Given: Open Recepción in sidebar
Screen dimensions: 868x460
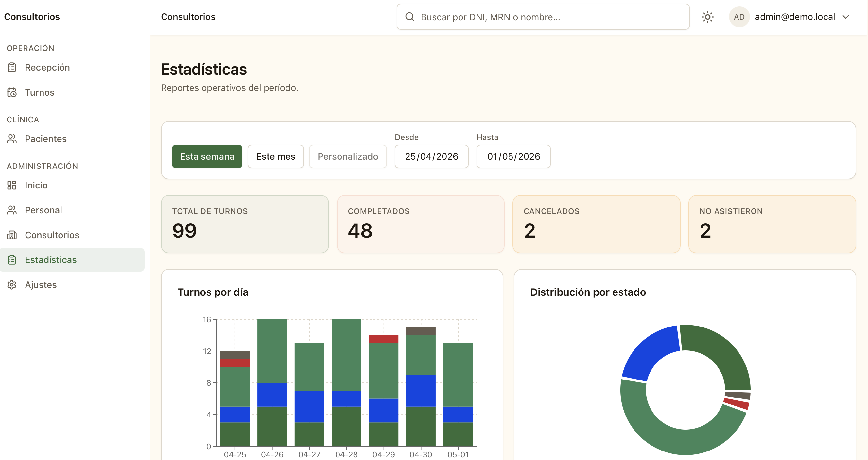Looking at the screenshot, I should click(72, 67).
